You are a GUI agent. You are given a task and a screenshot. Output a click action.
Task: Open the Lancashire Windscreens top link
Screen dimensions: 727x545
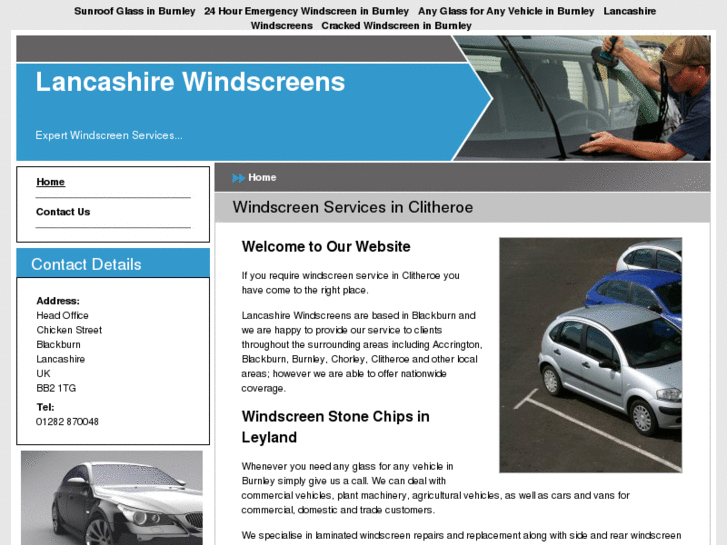(453, 18)
